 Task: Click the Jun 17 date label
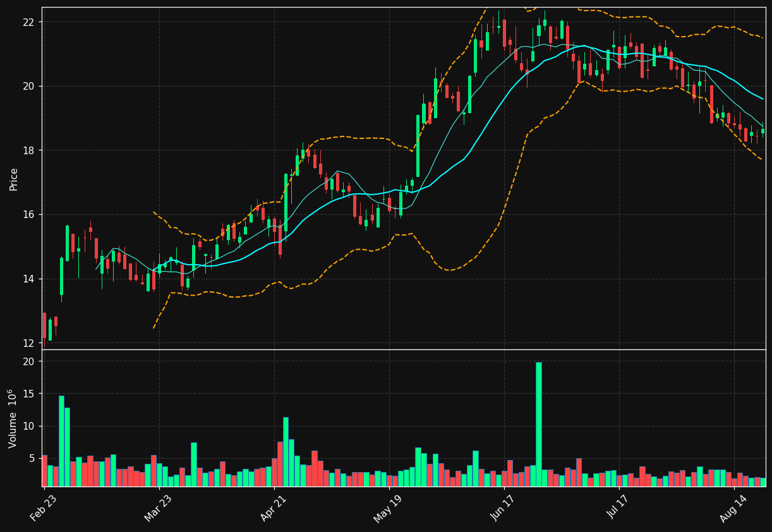pos(503,507)
